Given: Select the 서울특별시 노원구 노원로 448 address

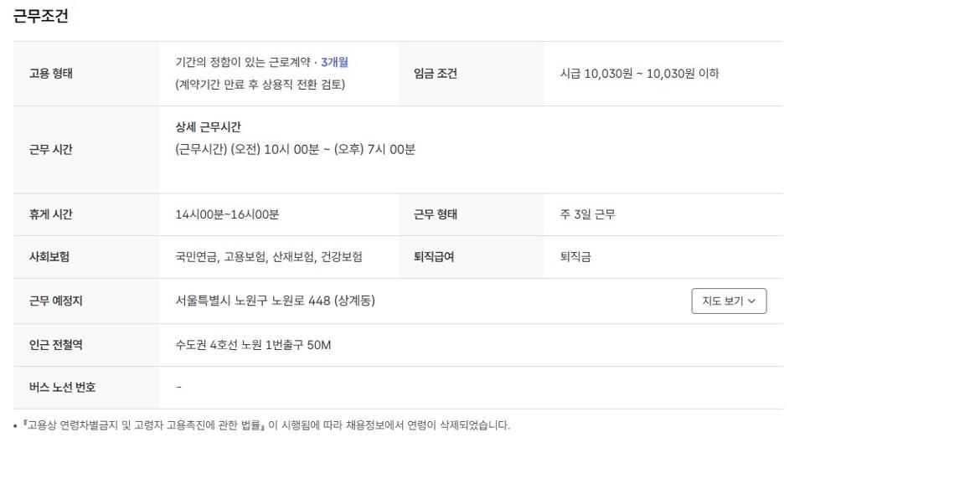Looking at the screenshot, I should click(275, 301).
